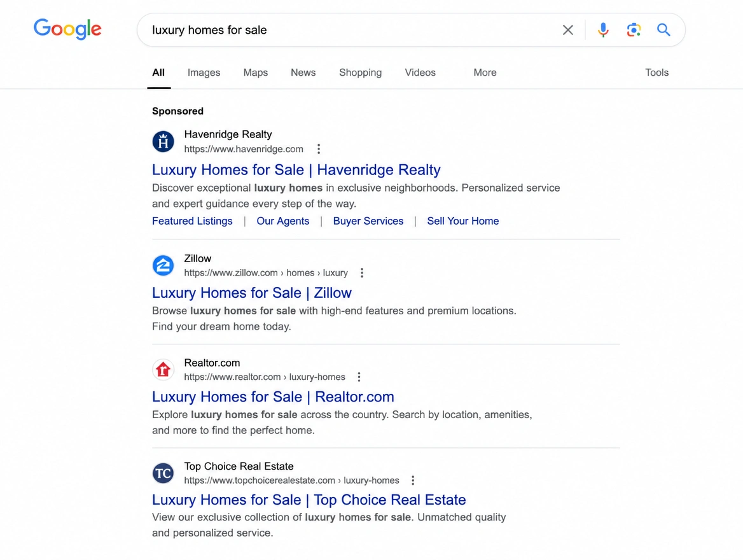Expand the More search categories menu

tap(485, 73)
